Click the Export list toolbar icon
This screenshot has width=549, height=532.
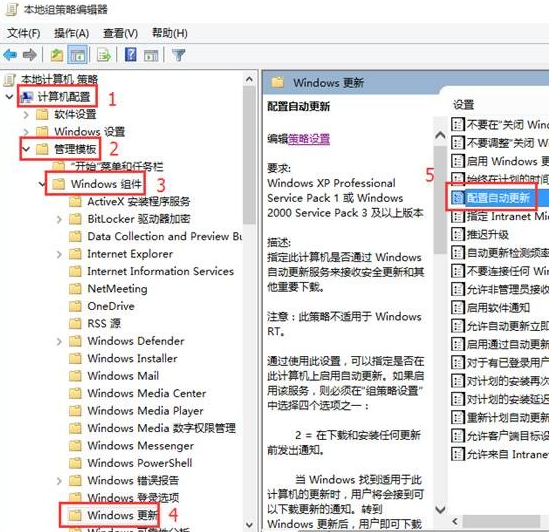pos(104,55)
